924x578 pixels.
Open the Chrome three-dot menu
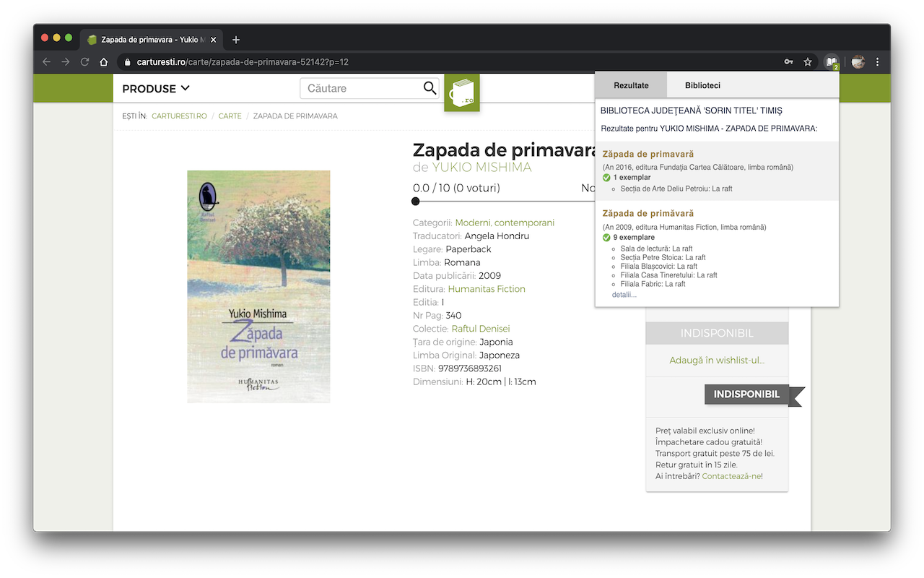(877, 62)
